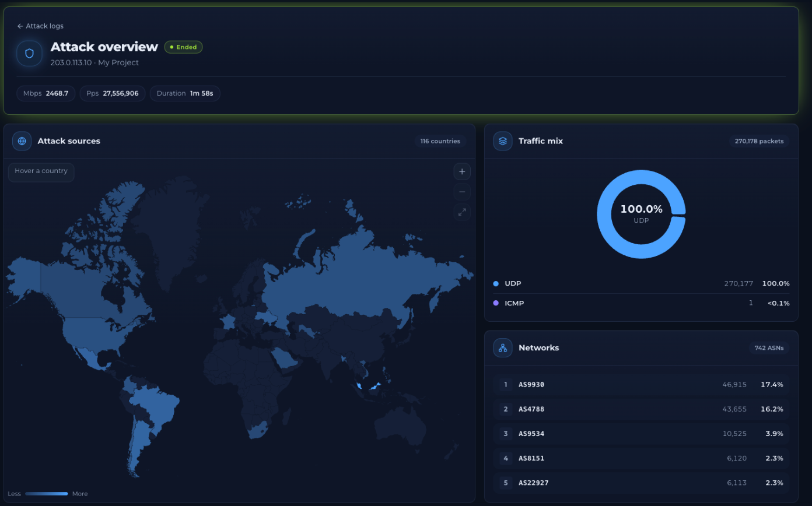The image size is (812, 506).
Task: Select the AS8151 network row
Action: 641,458
